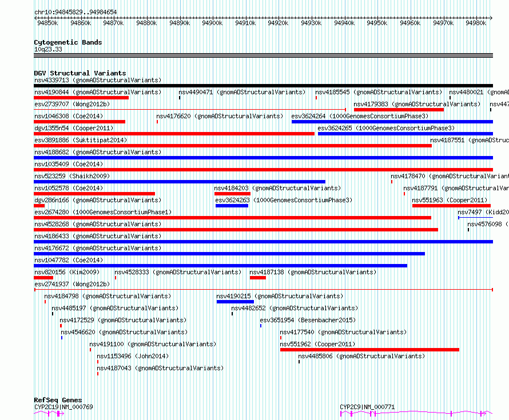Click nsv820156 Kim2009 label
509x420 pixels.
coord(67,272)
